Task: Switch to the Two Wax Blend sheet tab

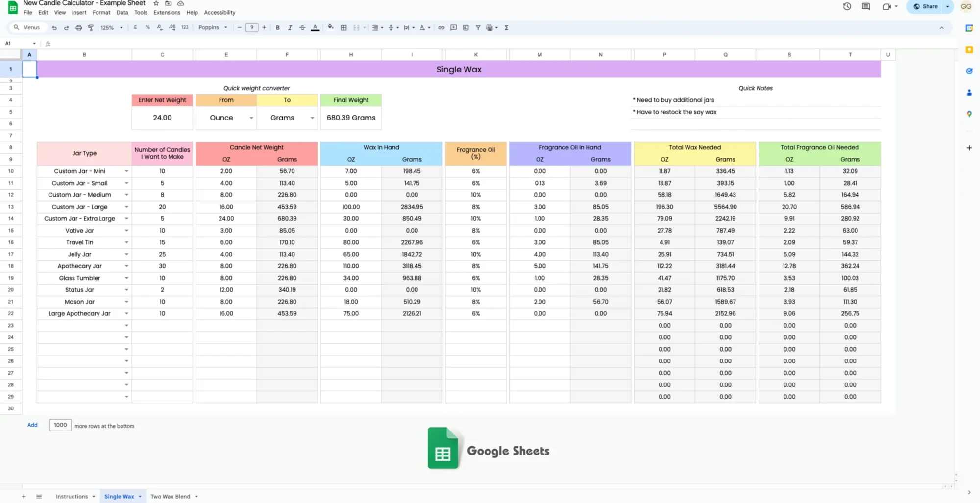Action: point(170,497)
